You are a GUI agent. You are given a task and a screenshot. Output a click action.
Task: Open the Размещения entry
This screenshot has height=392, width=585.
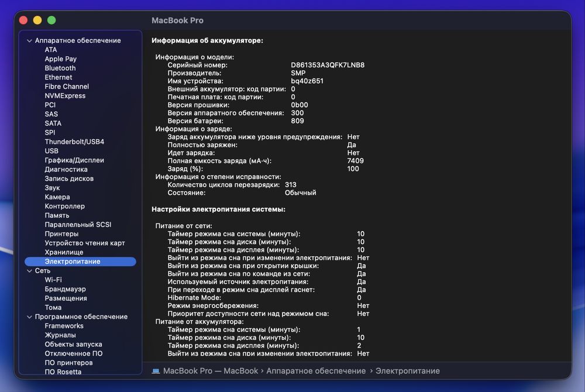[66, 298]
